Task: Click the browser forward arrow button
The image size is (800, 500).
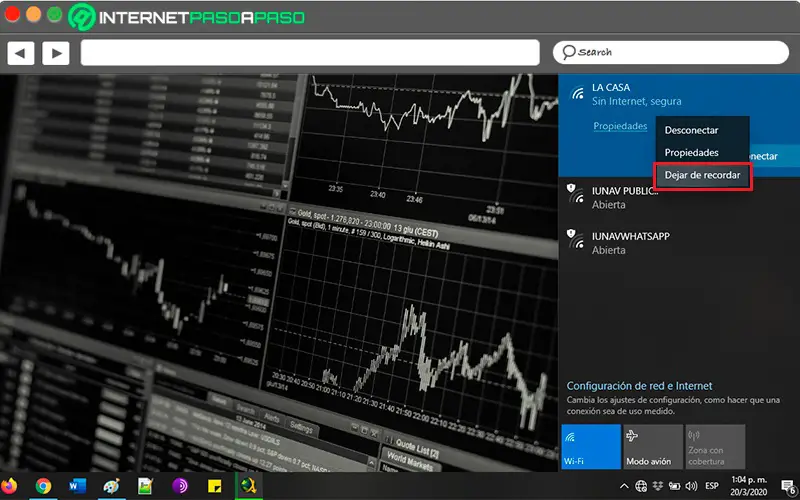Action: pyautogui.click(x=56, y=53)
